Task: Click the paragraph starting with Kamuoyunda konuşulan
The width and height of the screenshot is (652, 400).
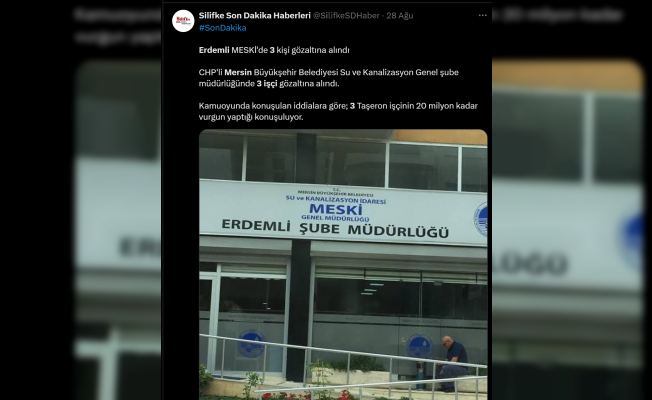Action: pos(338,111)
